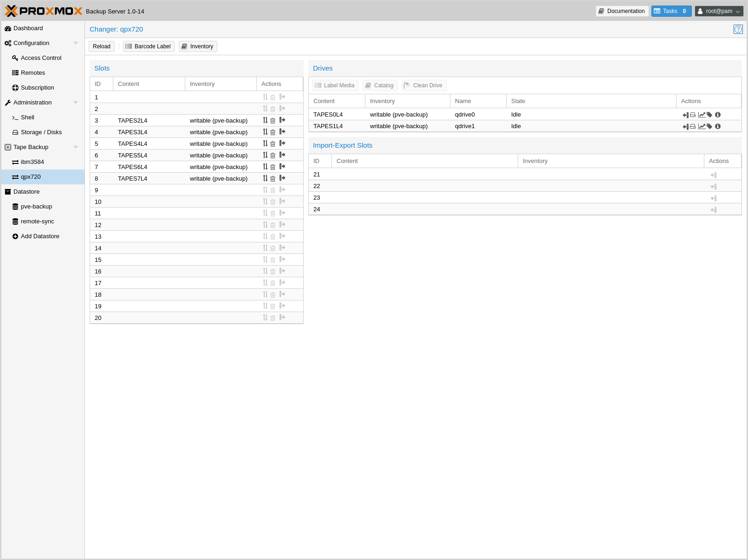
Task: Collapse the Tape Backup section arrow
Action: [76, 147]
